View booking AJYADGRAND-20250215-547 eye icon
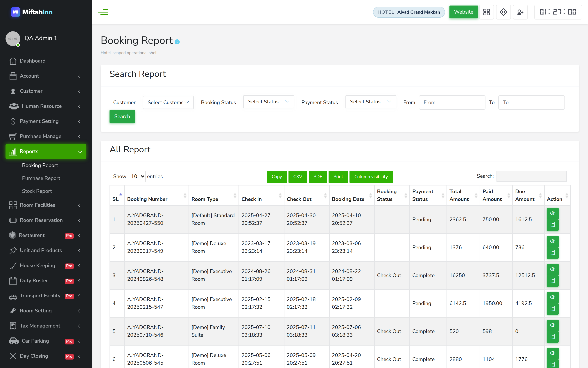 click(x=553, y=297)
